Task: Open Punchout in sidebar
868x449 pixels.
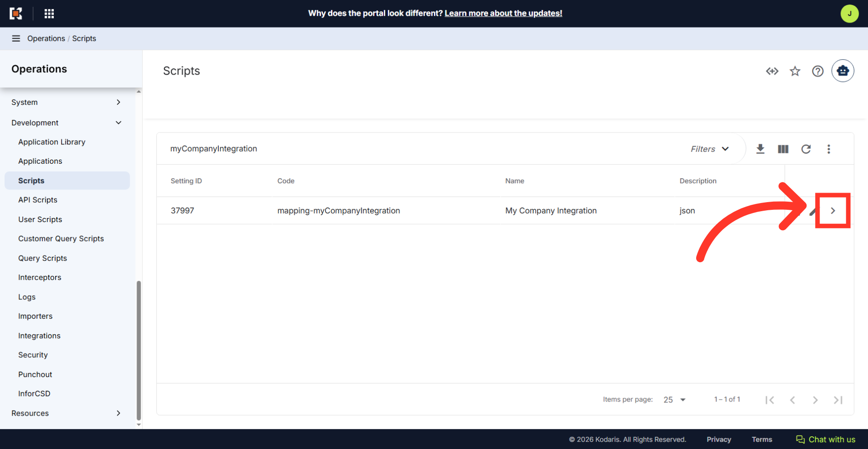Action: click(x=35, y=374)
